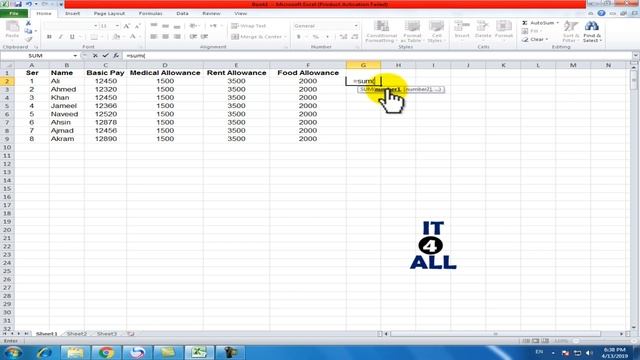Open the AutoSum dropdown arrow
640x360 pixels.
click(558, 23)
